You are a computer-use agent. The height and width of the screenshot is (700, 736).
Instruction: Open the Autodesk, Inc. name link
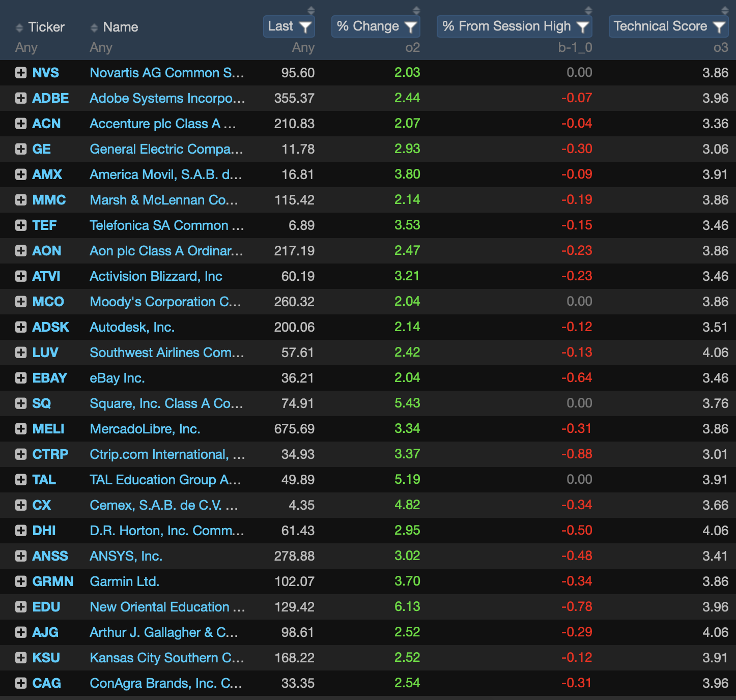(132, 327)
